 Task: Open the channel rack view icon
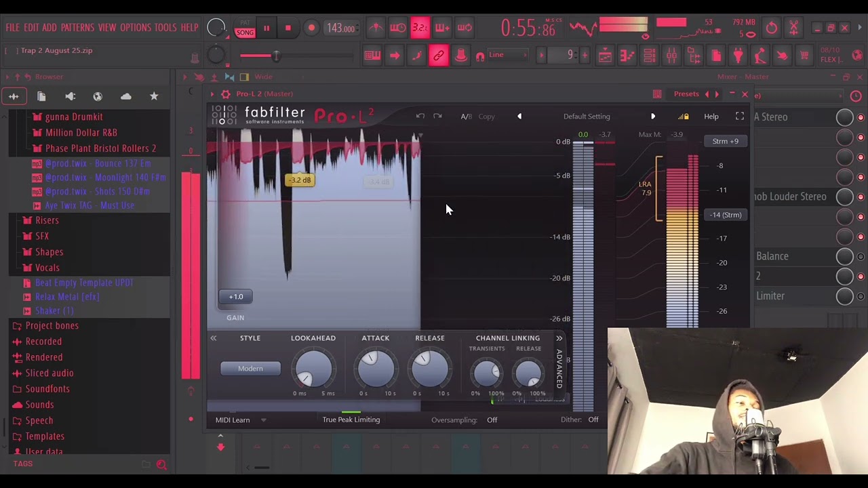(x=649, y=56)
